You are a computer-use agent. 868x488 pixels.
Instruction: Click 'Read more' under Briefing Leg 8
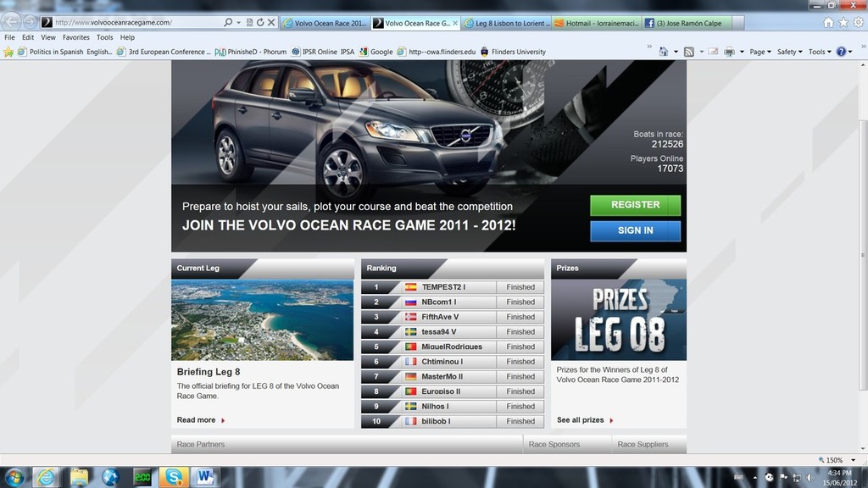coord(201,420)
